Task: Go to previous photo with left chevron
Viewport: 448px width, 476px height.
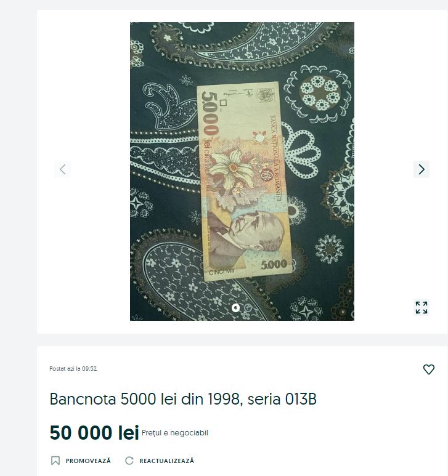Action: click(x=63, y=169)
